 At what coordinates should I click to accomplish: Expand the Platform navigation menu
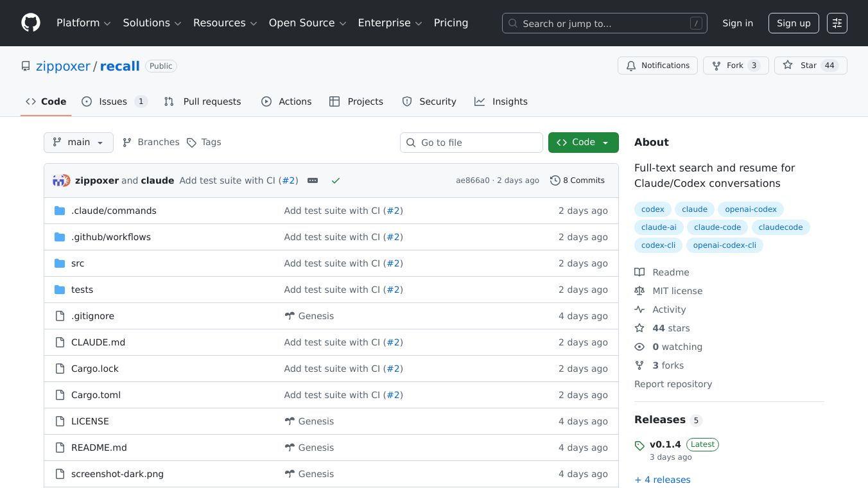[83, 23]
